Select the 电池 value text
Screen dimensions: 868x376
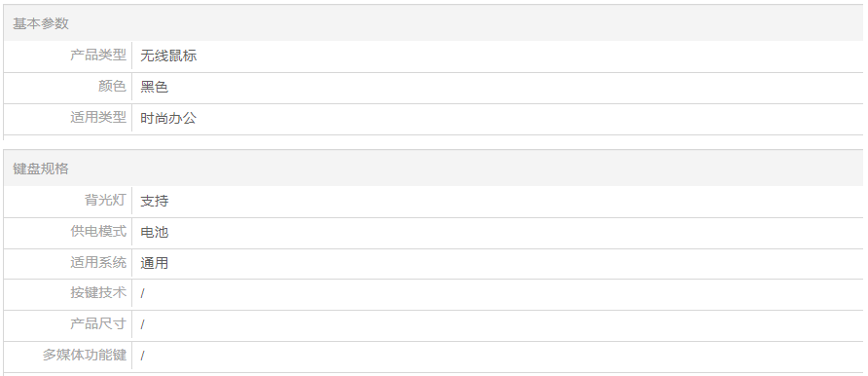[x=155, y=232]
